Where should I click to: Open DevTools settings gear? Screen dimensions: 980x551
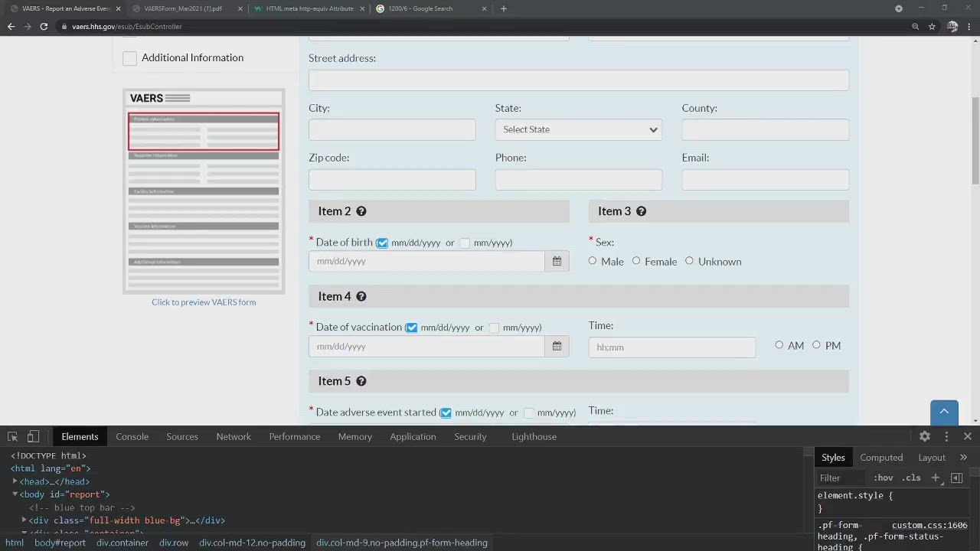[925, 436]
